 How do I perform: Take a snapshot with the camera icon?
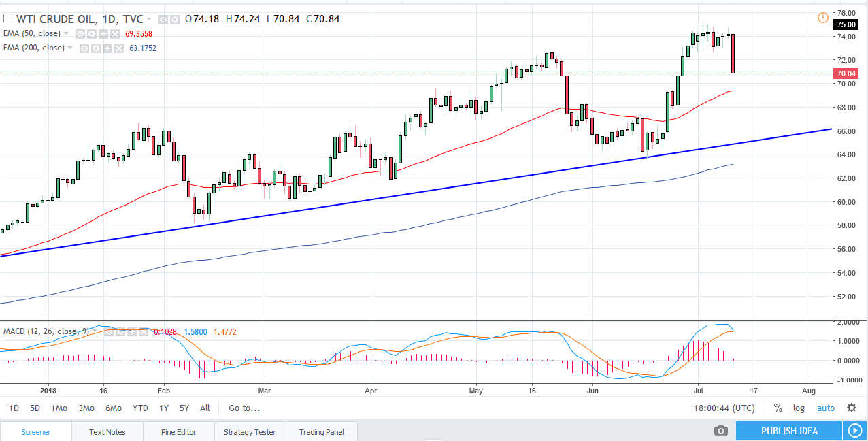(x=720, y=430)
